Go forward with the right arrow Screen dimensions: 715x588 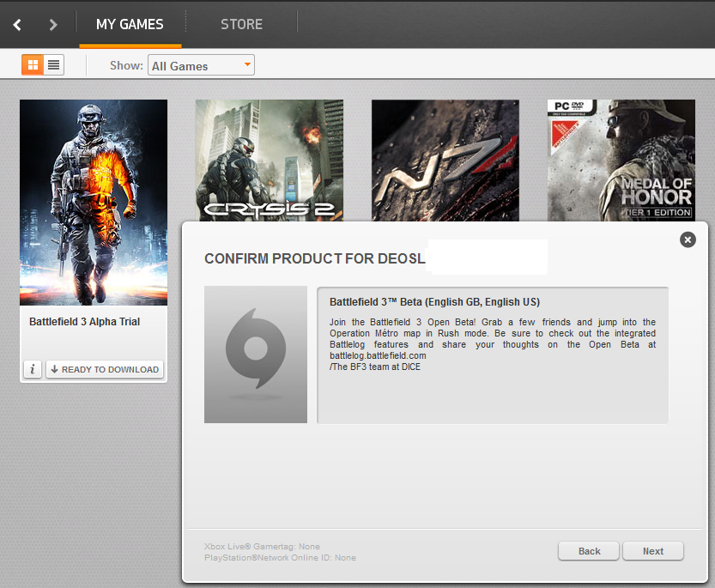(x=53, y=25)
